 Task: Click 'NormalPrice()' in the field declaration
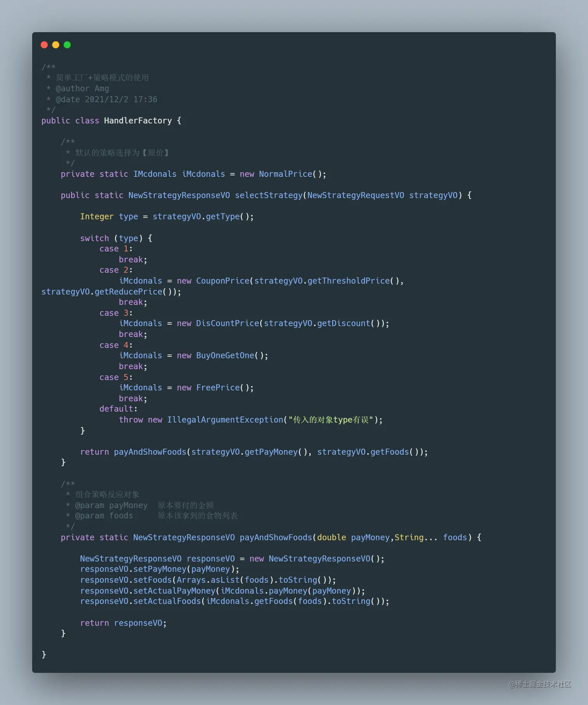click(290, 174)
